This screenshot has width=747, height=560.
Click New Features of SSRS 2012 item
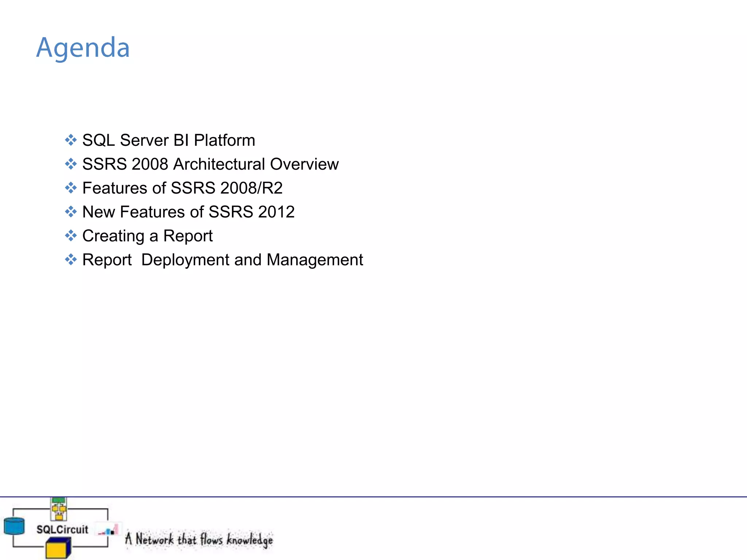click(x=188, y=212)
